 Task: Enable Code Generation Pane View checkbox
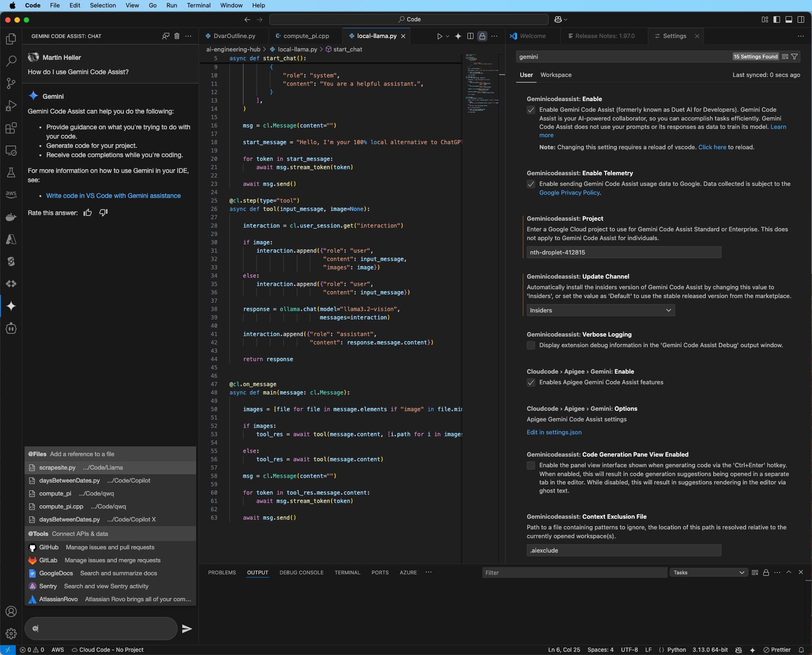531,465
